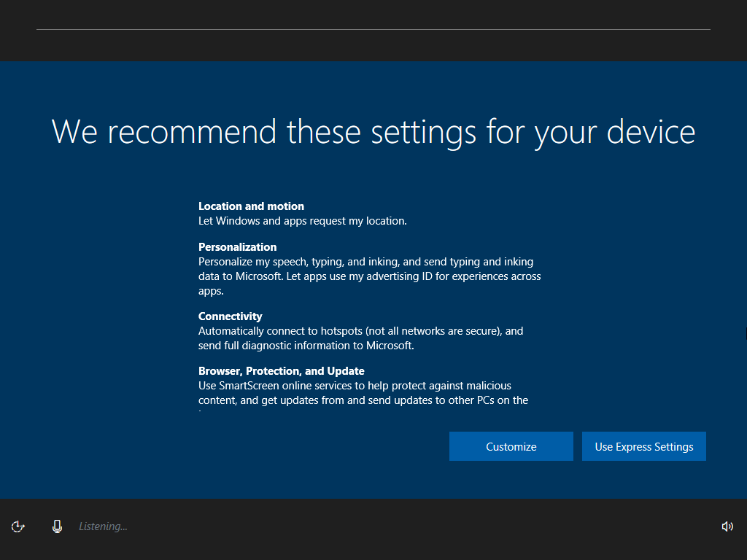Select Use Express Settings
747x560 pixels.
(x=643, y=446)
